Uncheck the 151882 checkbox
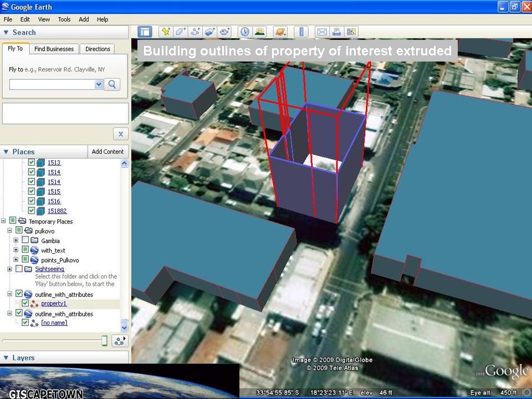This screenshot has width=532, height=399. click(32, 211)
